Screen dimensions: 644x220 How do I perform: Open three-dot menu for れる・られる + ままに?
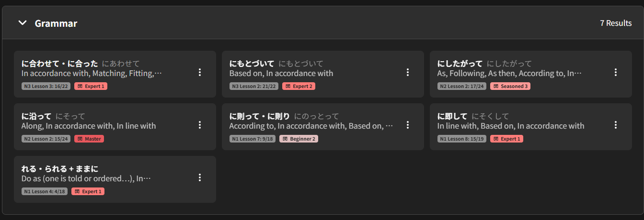coord(200,177)
